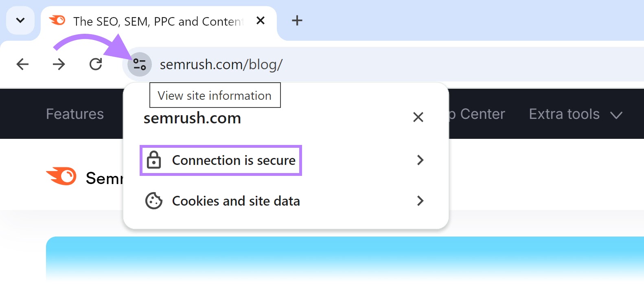Reload the current page
Screen dimensions: 644x285
pos(95,64)
